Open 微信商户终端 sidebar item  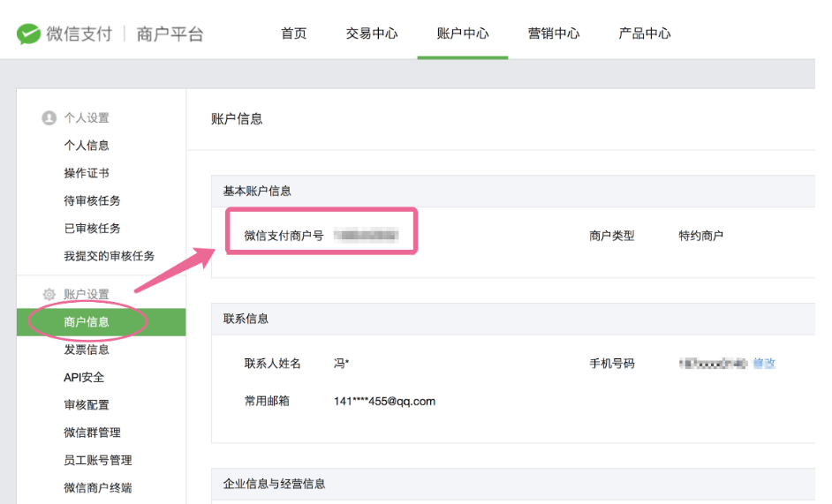tap(98, 487)
